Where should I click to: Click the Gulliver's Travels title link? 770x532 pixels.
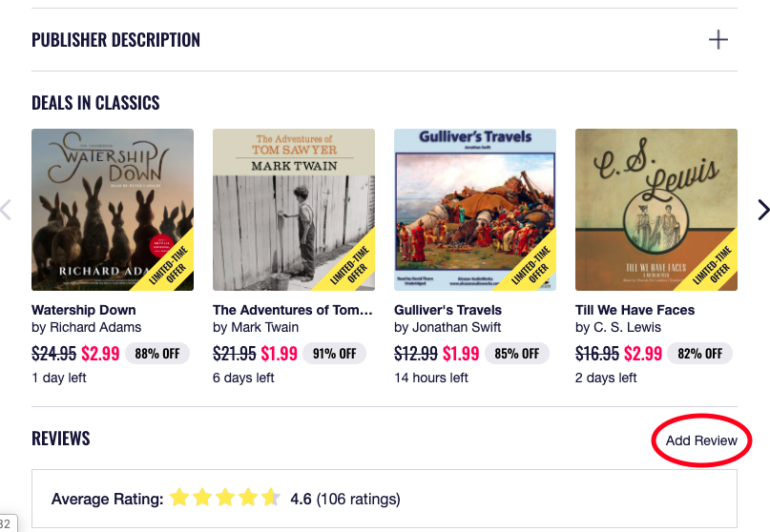pos(447,310)
